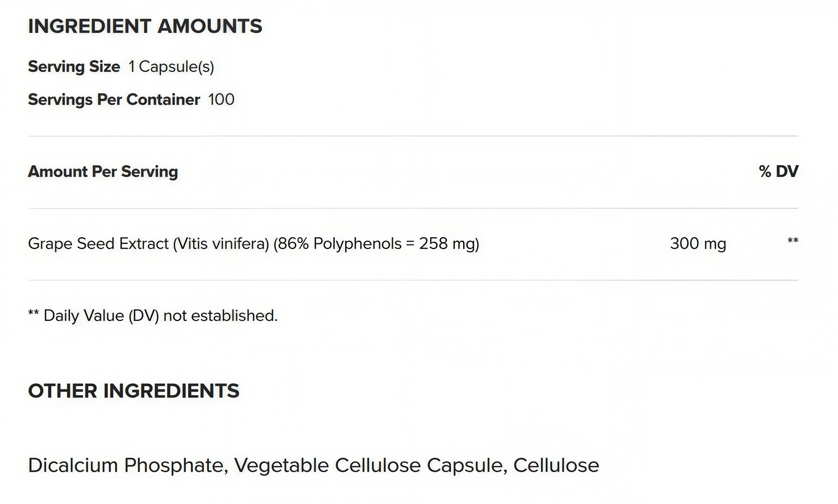Select the "Grape Seed Extract" ingredient name

(98, 244)
